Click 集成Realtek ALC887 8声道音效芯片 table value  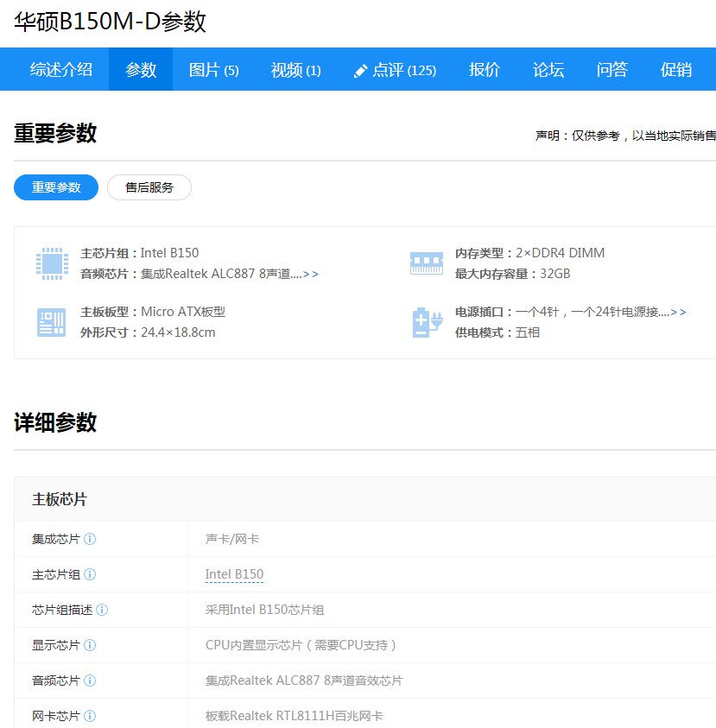(x=304, y=681)
